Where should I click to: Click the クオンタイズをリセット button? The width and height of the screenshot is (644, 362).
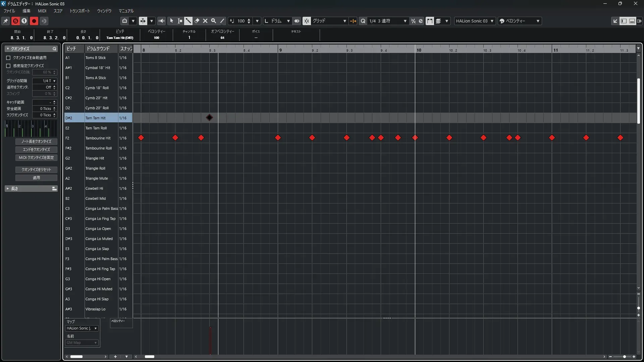click(x=36, y=170)
